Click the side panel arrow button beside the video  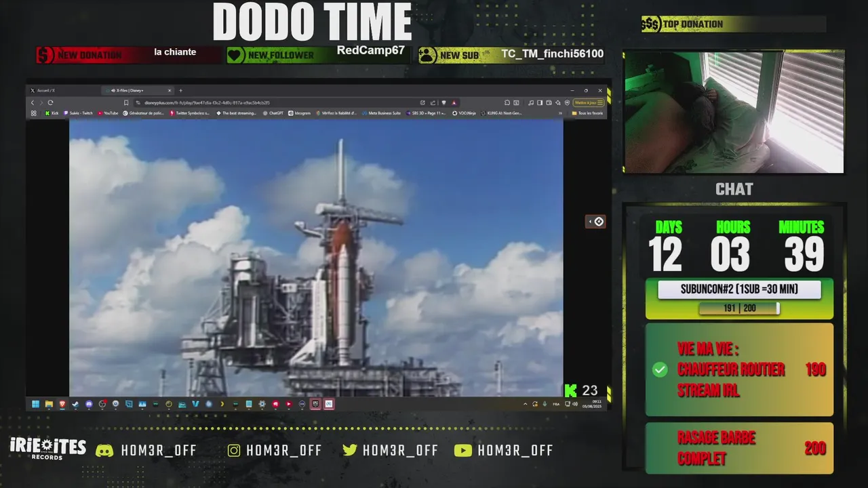pyautogui.click(x=595, y=222)
